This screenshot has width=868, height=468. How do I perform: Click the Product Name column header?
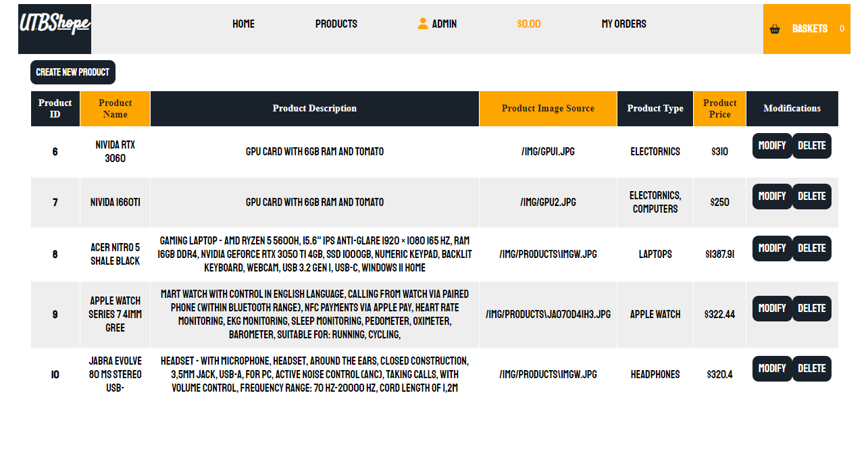[x=116, y=109]
